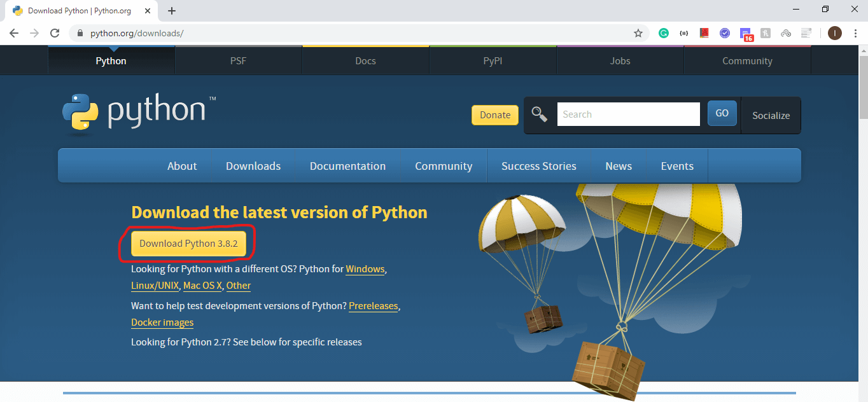The width and height of the screenshot is (868, 402).
Task: Open the grey Honey extension icon
Action: pyautogui.click(x=766, y=33)
